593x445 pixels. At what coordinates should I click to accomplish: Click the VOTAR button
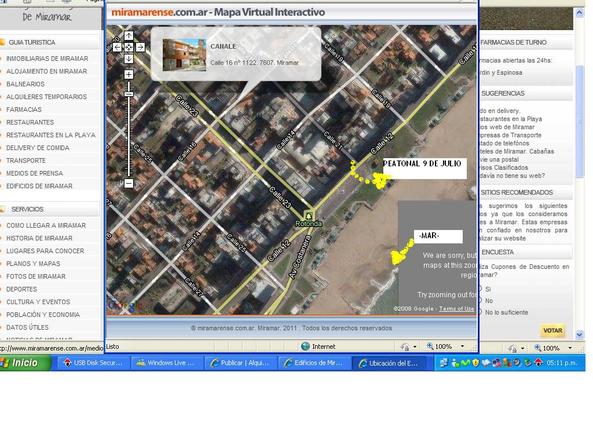pos(553,331)
